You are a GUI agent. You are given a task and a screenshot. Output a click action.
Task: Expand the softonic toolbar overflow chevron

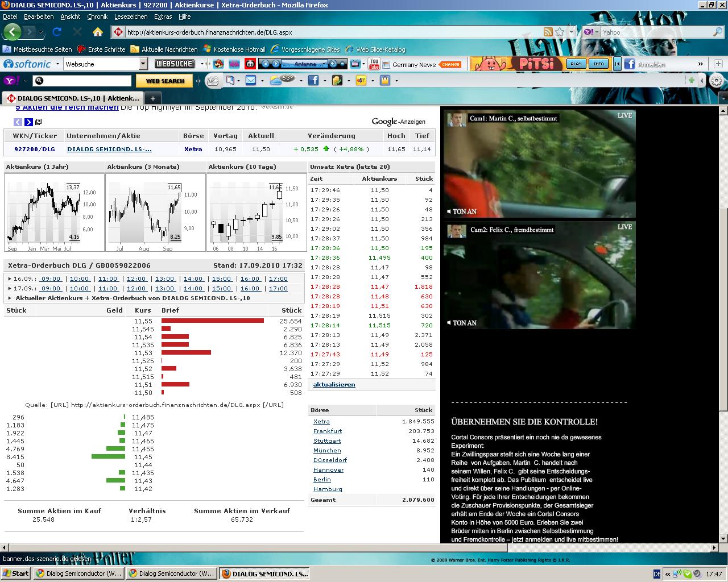701,64
